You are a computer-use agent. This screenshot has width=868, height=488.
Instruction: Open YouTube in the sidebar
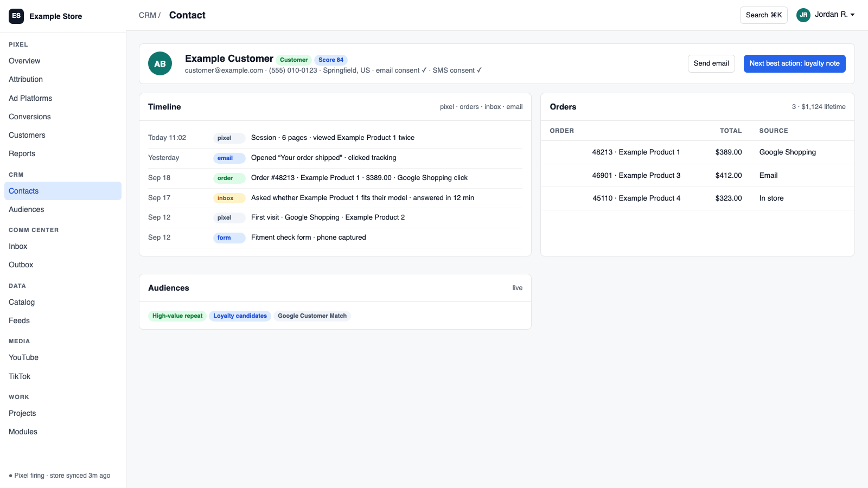point(63,357)
